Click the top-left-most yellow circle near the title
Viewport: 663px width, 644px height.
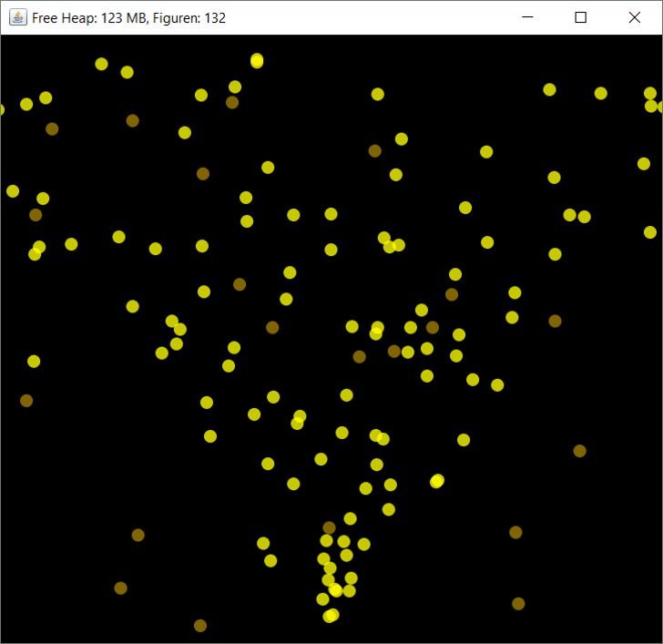point(101,64)
